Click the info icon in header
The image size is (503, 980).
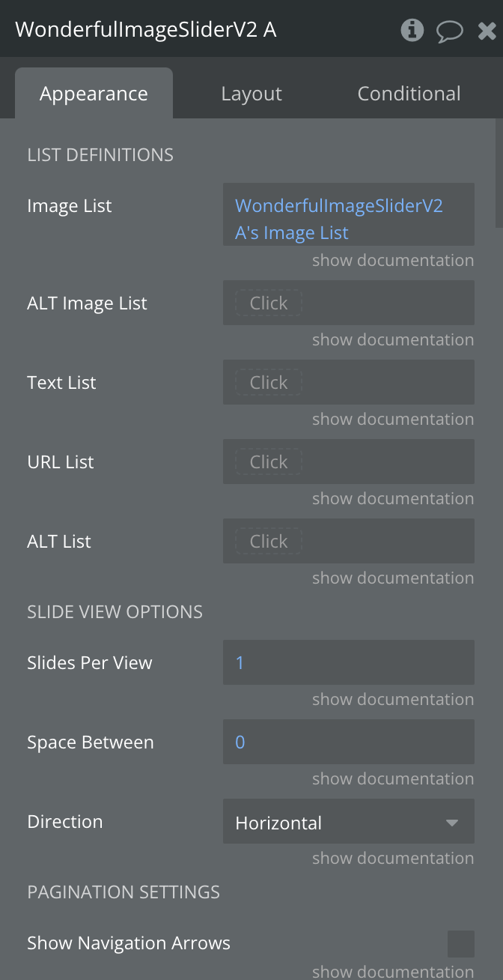tap(412, 30)
